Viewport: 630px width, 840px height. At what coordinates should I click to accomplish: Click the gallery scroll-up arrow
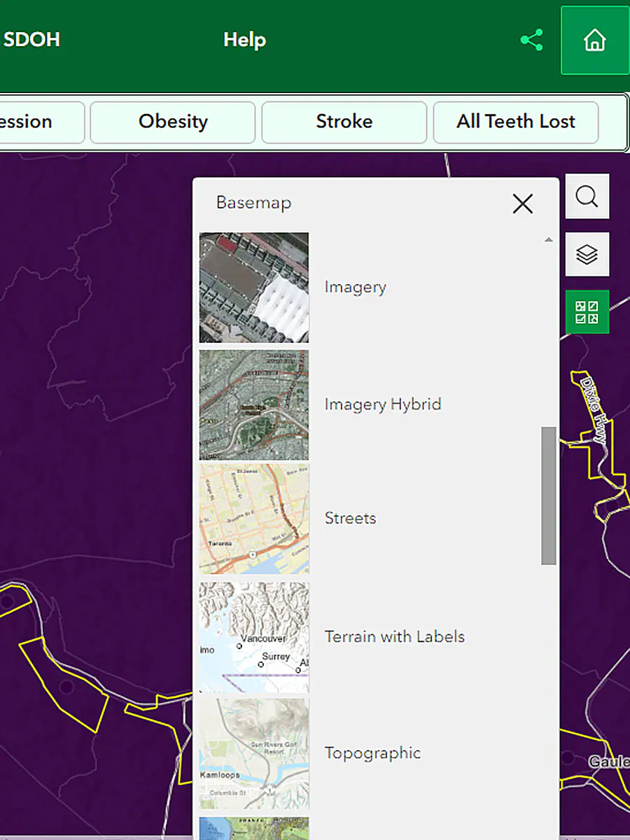(x=549, y=239)
